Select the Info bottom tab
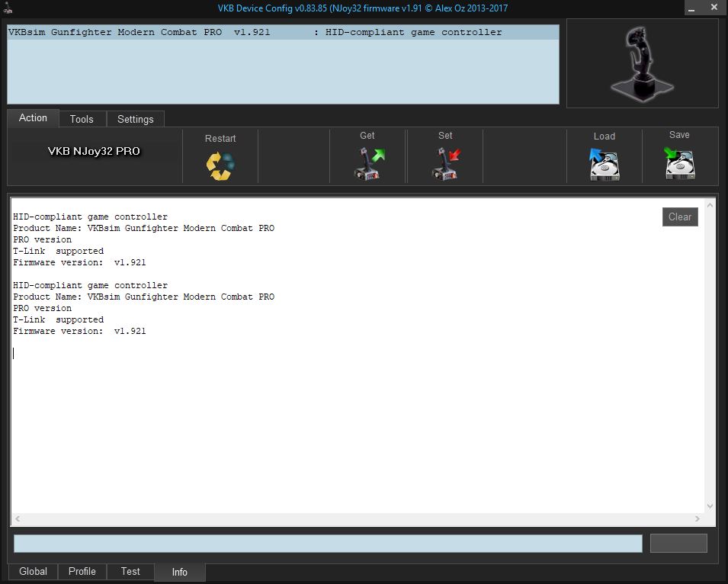 (x=179, y=572)
